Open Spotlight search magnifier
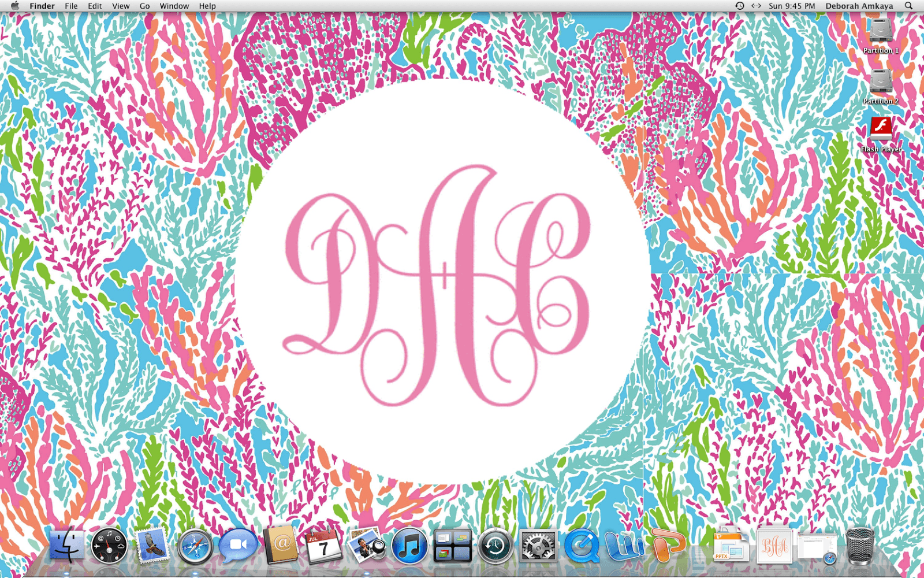The image size is (924, 578). pyautogui.click(x=908, y=6)
